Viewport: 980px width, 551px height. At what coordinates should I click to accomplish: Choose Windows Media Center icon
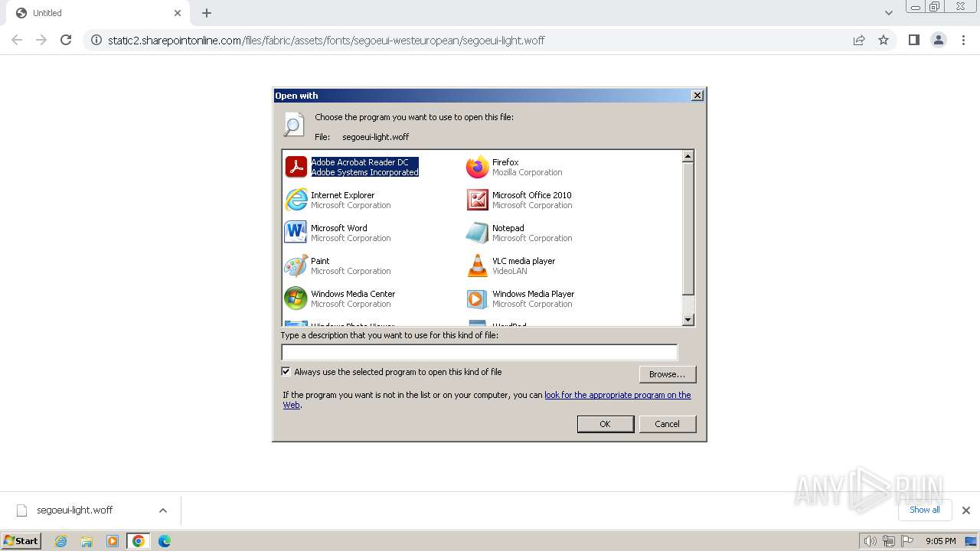tap(296, 298)
